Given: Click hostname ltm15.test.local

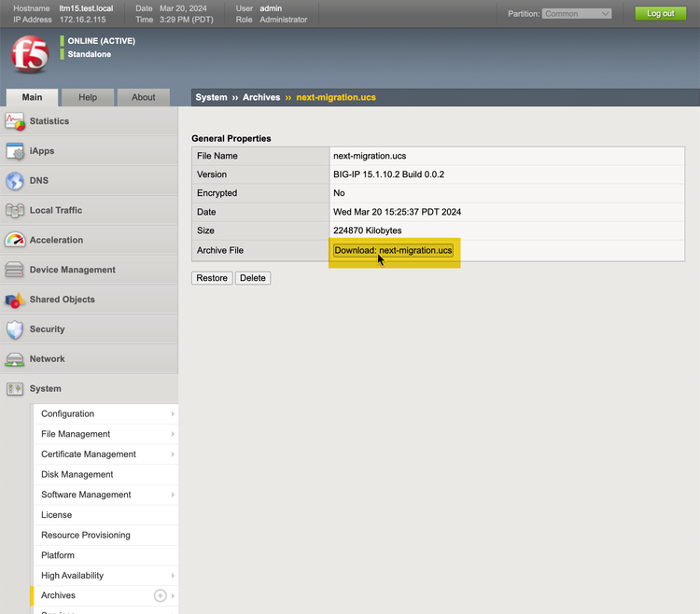Looking at the screenshot, I should pyautogui.click(x=86, y=8).
